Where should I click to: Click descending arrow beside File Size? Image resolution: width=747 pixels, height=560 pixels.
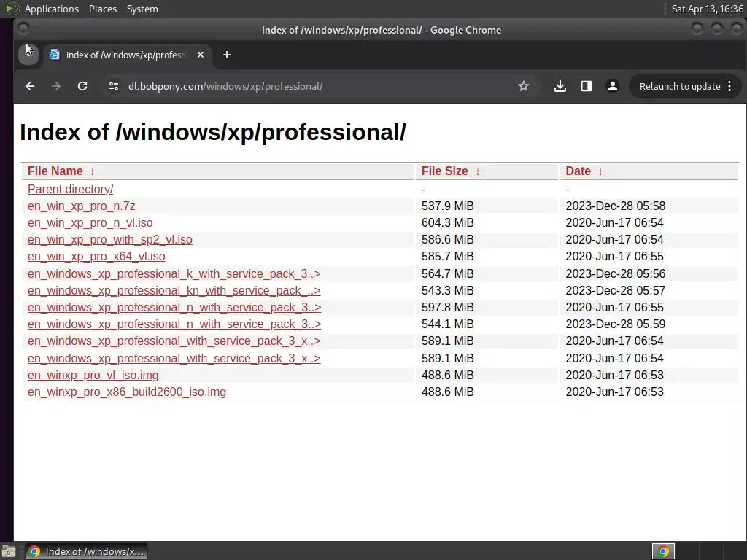477,171
